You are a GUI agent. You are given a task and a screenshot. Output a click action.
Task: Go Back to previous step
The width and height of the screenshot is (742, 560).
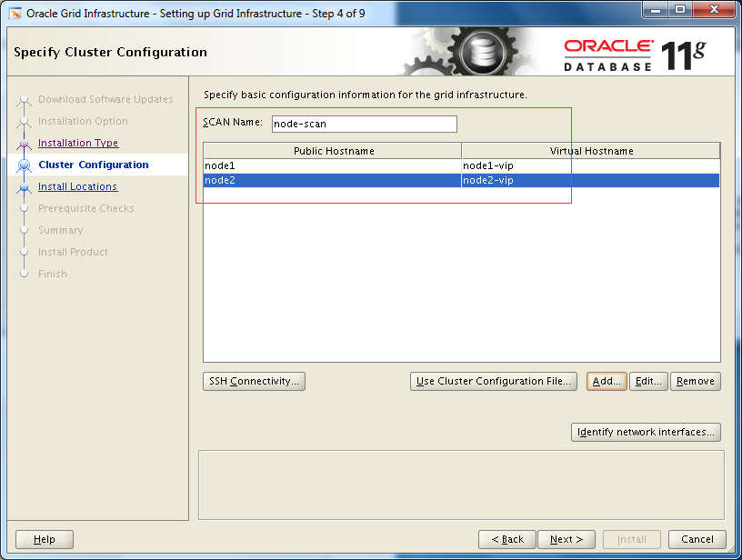pos(507,539)
